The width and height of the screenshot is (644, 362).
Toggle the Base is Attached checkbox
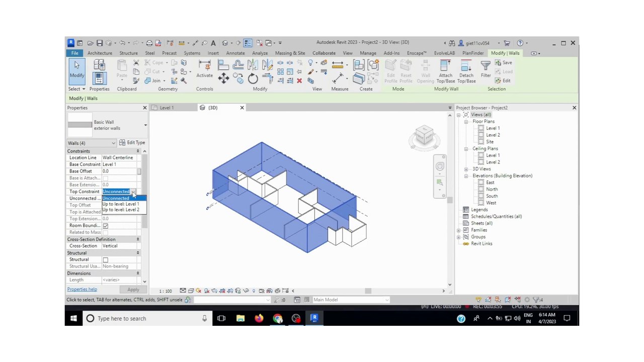(x=105, y=178)
